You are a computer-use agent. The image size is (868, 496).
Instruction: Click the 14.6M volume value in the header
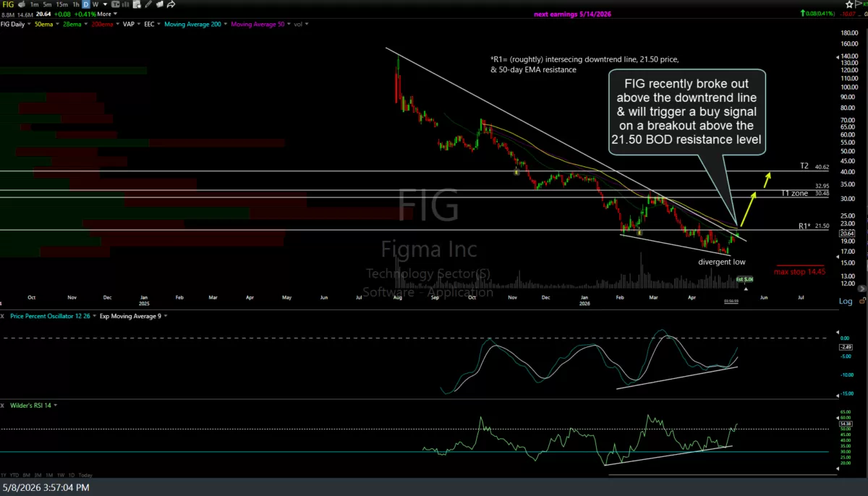[25, 14]
